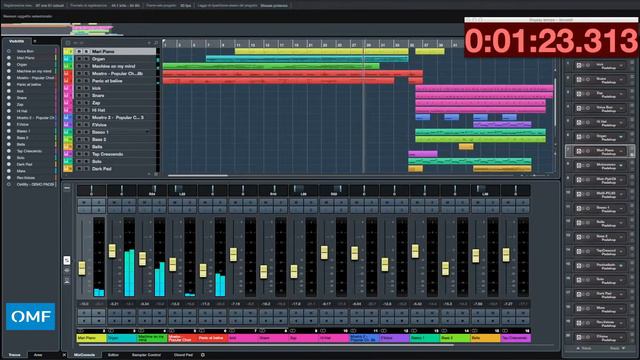Switch to the MixConsole tab
This screenshot has width=640, height=360.
click(x=84, y=355)
